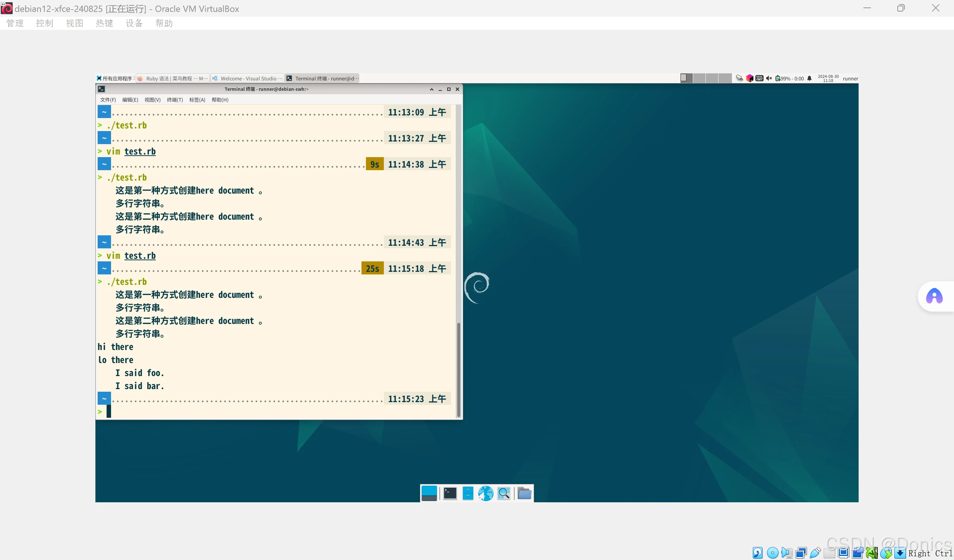Switch to fourth workspace in pager
The image size is (954, 560).
[x=724, y=78]
